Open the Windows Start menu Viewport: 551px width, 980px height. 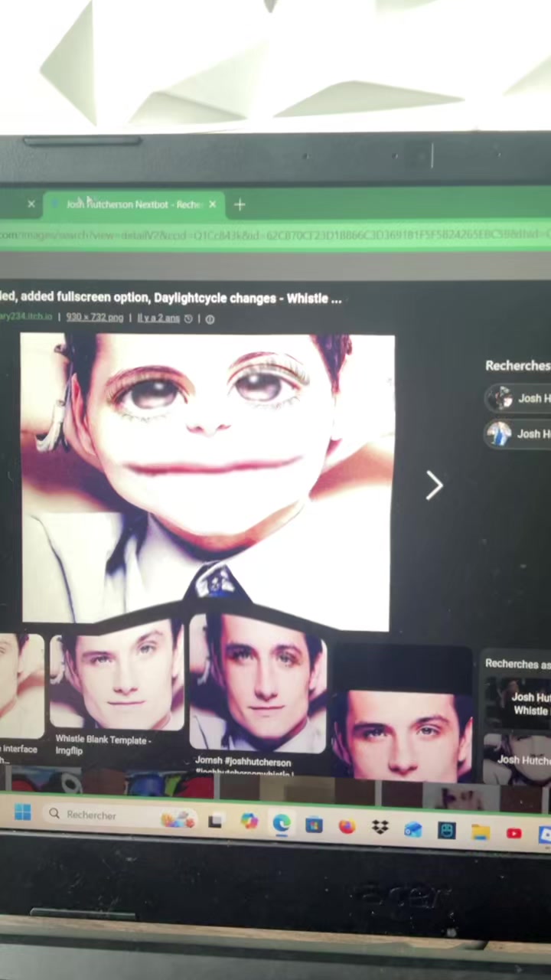(x=22, y=812)
